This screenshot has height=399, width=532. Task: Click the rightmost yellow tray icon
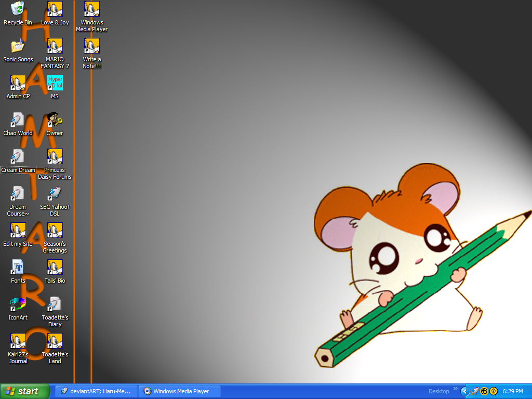coord(494,392)
